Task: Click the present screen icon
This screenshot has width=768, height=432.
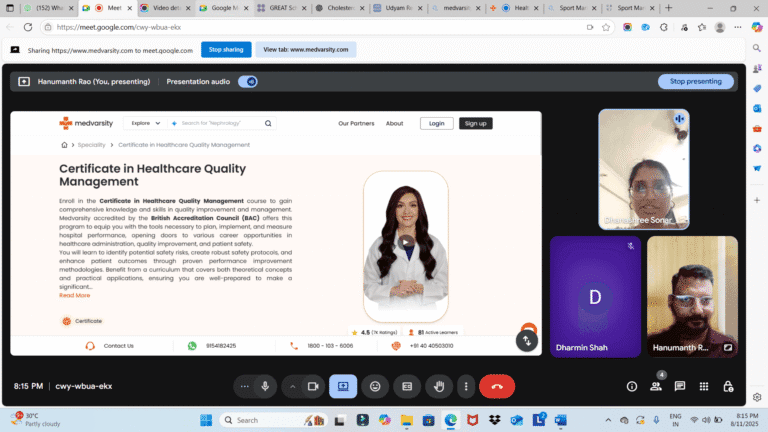Action: (x=343, y=386)
